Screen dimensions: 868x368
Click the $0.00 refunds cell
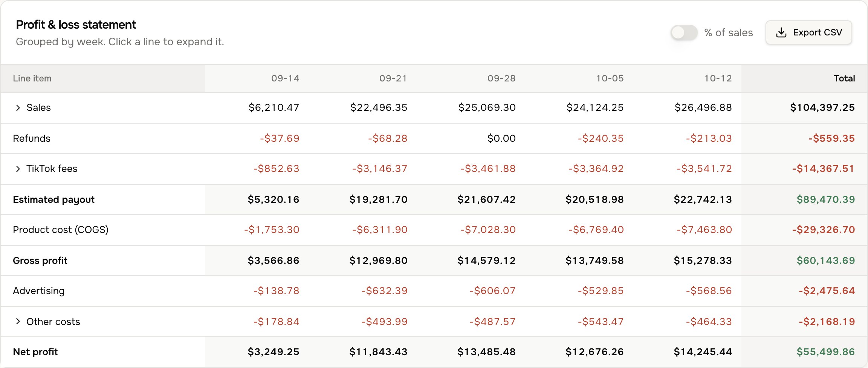501,138
